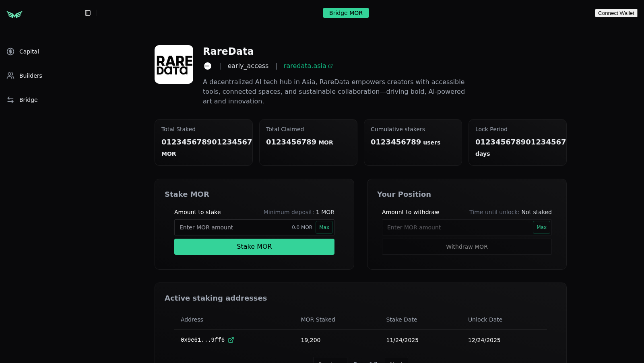Click the Bridge arrows icon in sidebar
Image resolution: width=644 pixels, height=363 pixels.
point(10,100)
